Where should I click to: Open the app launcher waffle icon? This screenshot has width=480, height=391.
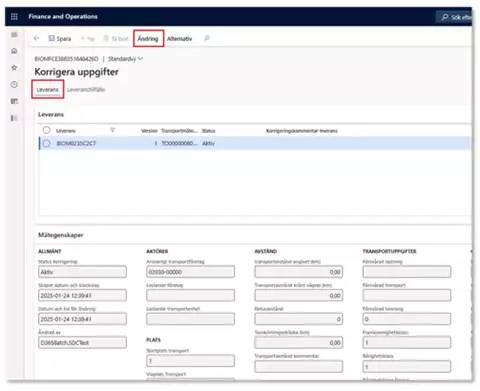pos(14,16)
